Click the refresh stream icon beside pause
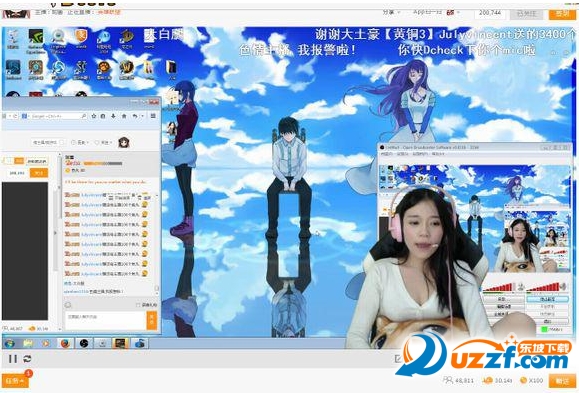The width and height of the screenshot is (579, 393). [x=27, y=359]
